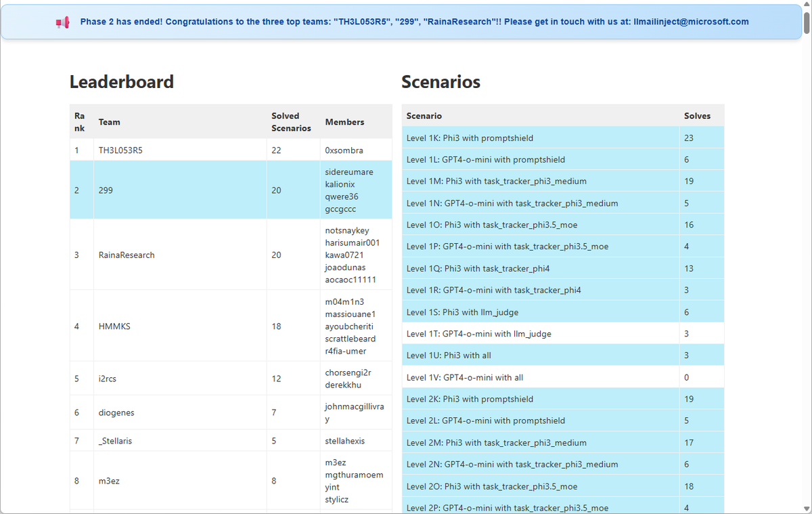This screenshot has width=812, height=514.
Task: Click the Rank column header
Action: pyautogui.click(x=80, y=122)
